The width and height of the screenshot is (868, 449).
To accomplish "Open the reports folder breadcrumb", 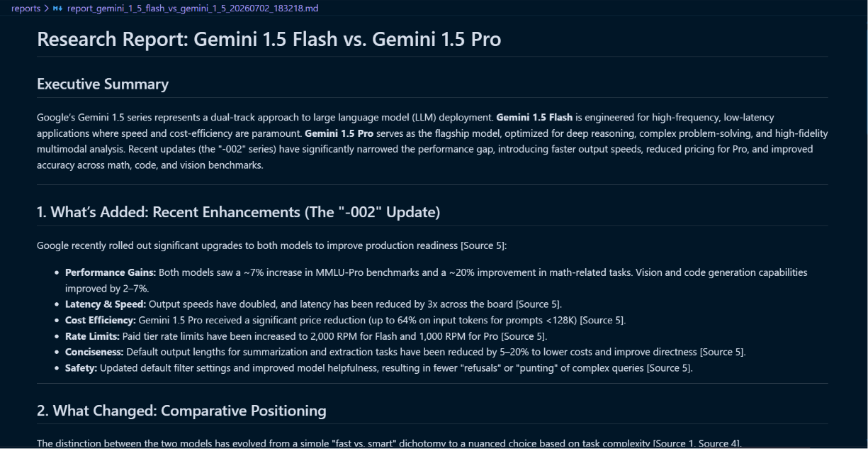I will pos(26,8).
